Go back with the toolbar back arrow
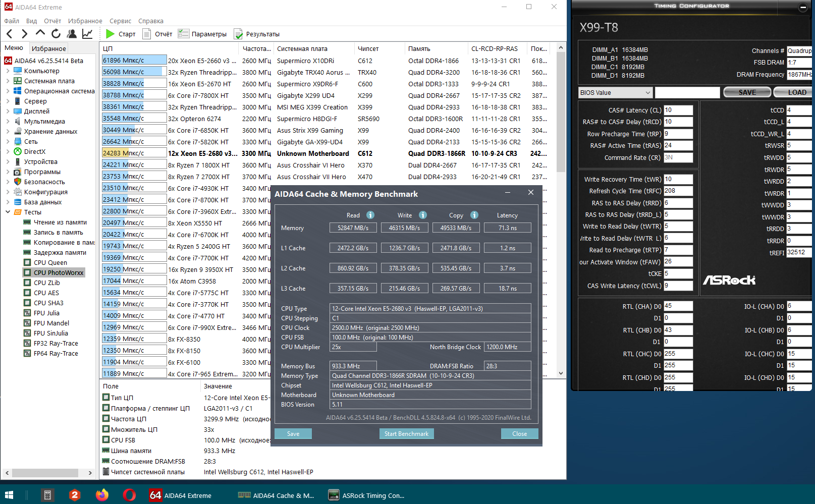The height and width of the screenshot is (504, 815). 10,34
